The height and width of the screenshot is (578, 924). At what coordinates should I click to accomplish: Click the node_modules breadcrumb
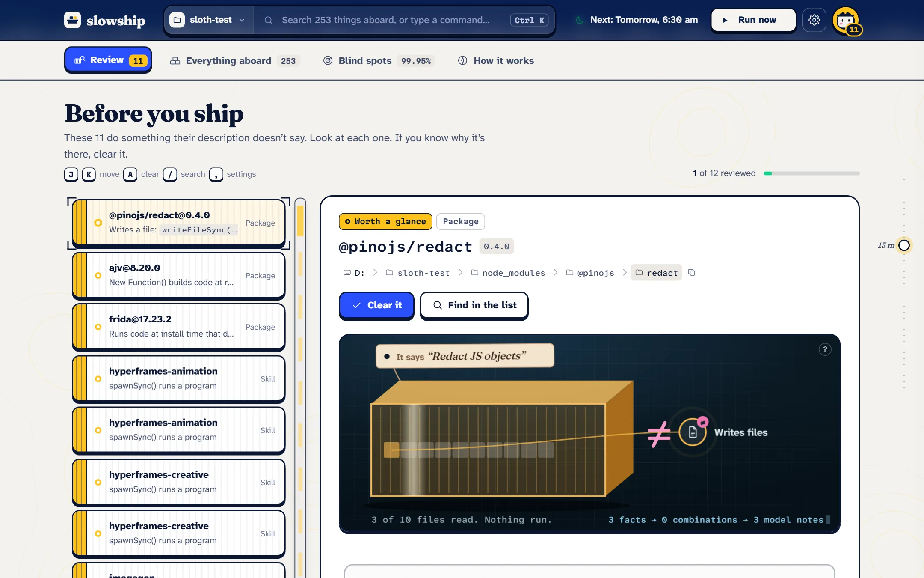click(508, 273)
